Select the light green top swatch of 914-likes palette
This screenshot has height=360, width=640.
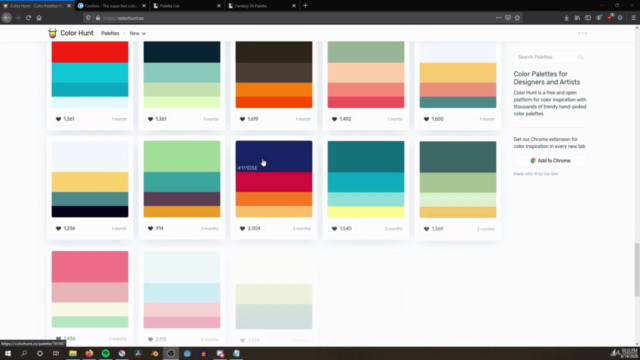pyautogui.click(x=182, y=156)
